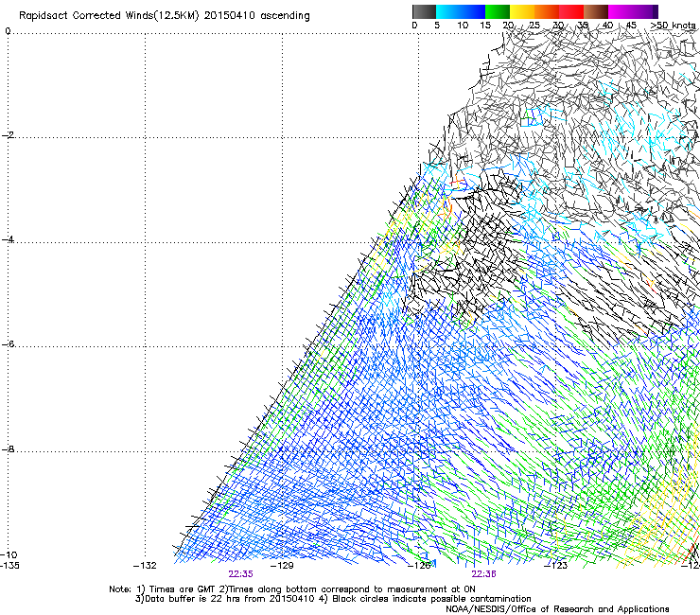
Task: Click the 'Black circles indicate possible contamination' note
Action: (x=431, y=599)
